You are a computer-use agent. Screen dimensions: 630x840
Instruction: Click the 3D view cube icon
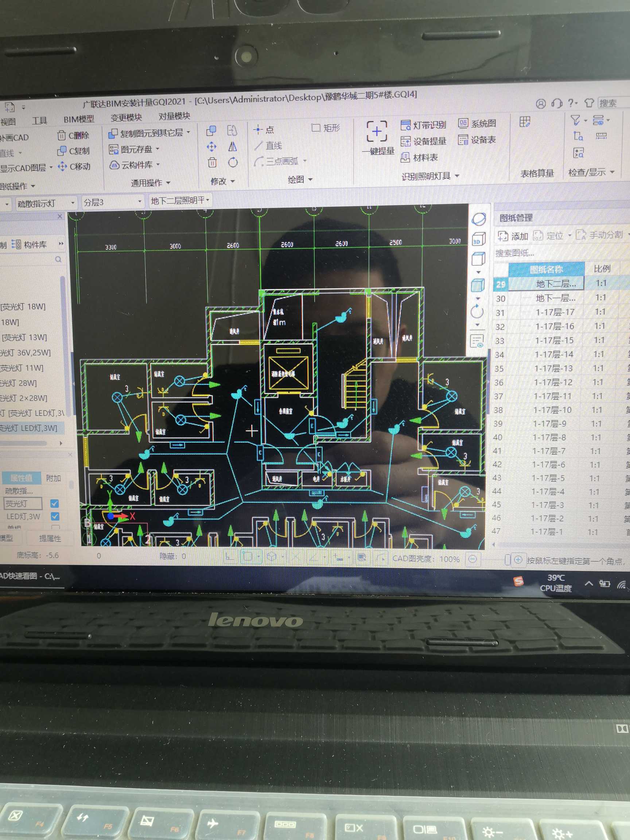[478, 239]
